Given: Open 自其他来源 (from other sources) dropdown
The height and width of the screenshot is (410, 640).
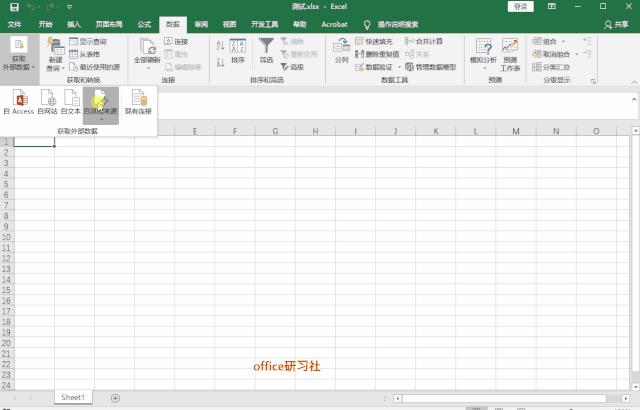Looking at the screenshot, I should [101, 105].
